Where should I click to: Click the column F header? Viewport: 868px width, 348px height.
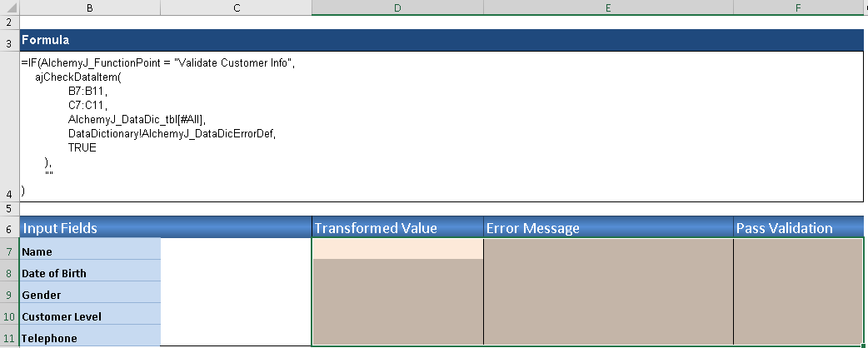pos(798,7)
